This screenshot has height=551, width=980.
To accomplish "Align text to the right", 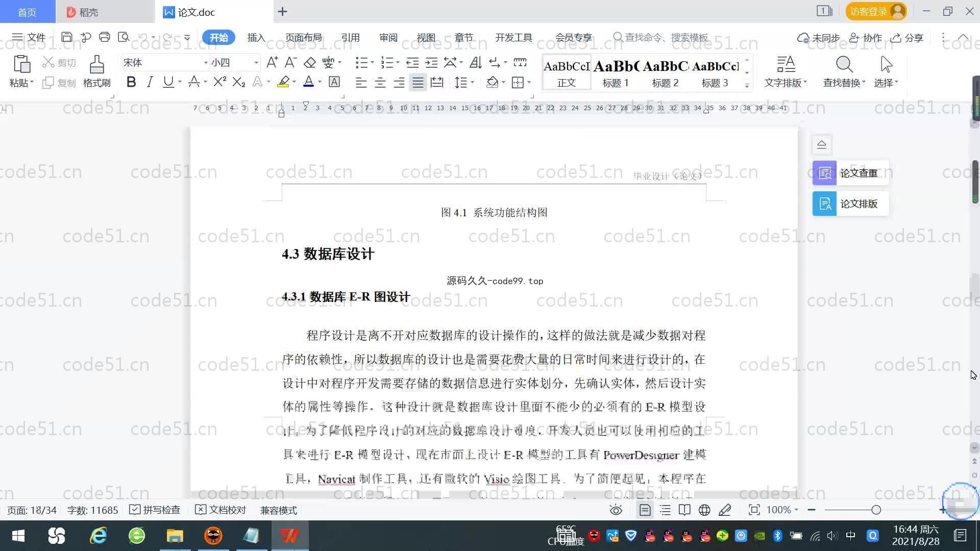I will (x=399, y=82).
